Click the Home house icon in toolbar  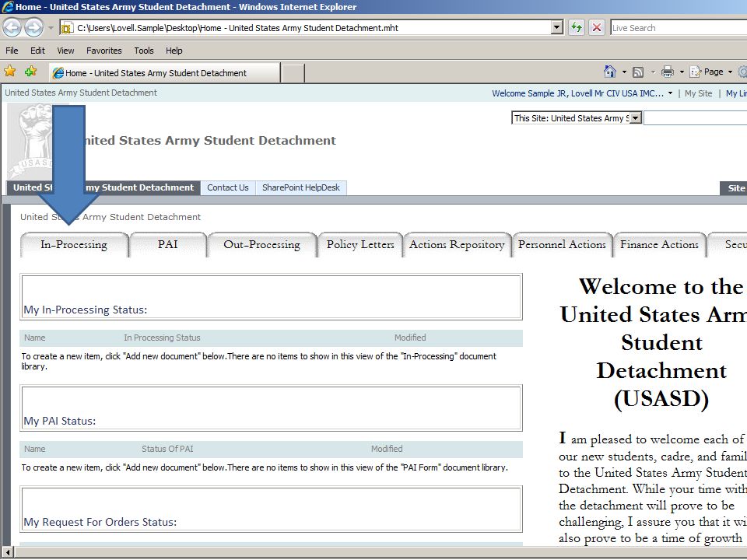pos(610,72)
